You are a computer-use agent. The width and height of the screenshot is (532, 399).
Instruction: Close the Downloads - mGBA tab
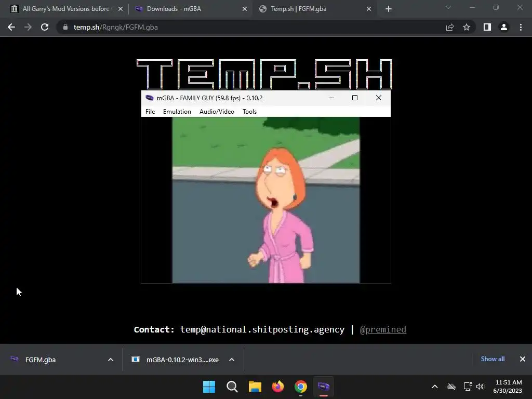point(245,9)
